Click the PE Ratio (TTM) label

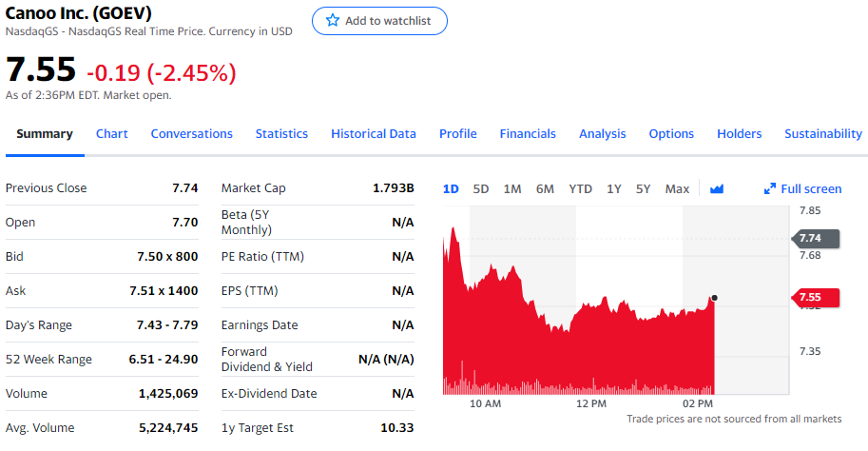(x=262, y=257)
